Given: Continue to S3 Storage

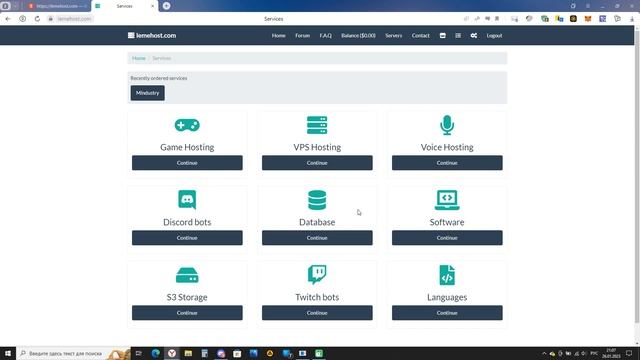Looking at the screenshot, I should (187, 313).
